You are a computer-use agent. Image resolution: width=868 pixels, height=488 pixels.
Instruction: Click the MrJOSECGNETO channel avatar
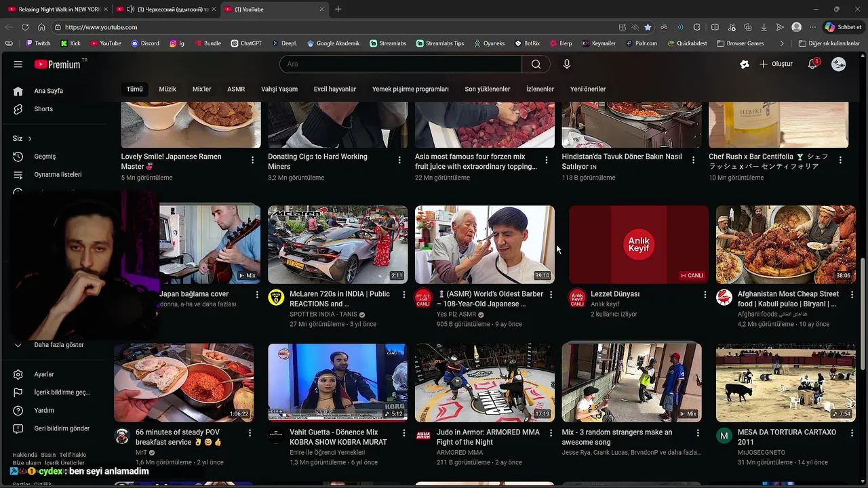pyautogui.click(x=724, y=436)
